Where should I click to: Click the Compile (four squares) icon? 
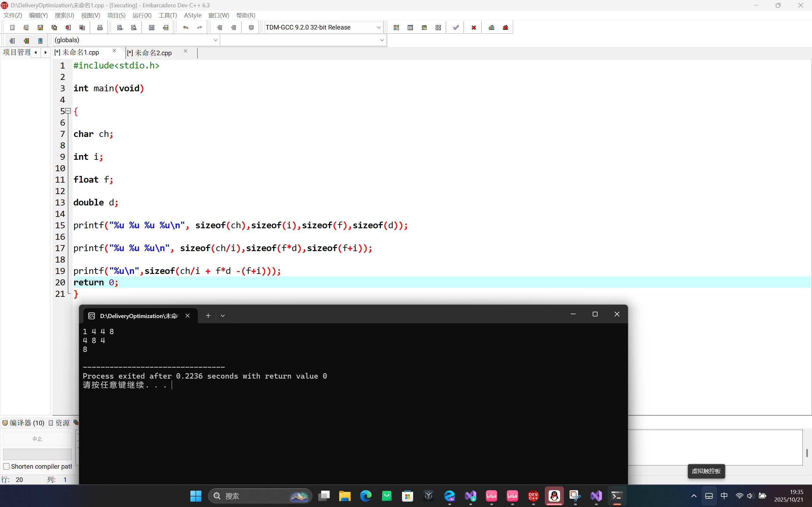point(396,28)
